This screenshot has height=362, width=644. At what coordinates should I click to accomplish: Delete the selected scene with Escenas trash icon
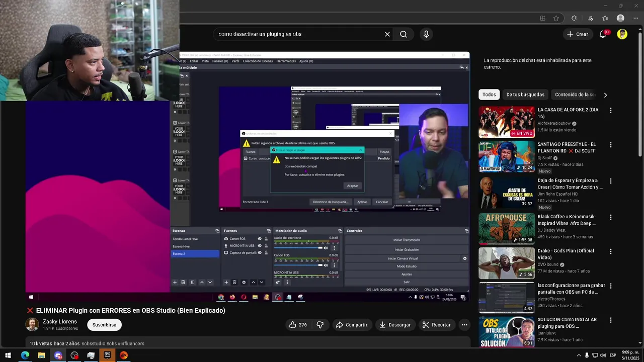183,282
